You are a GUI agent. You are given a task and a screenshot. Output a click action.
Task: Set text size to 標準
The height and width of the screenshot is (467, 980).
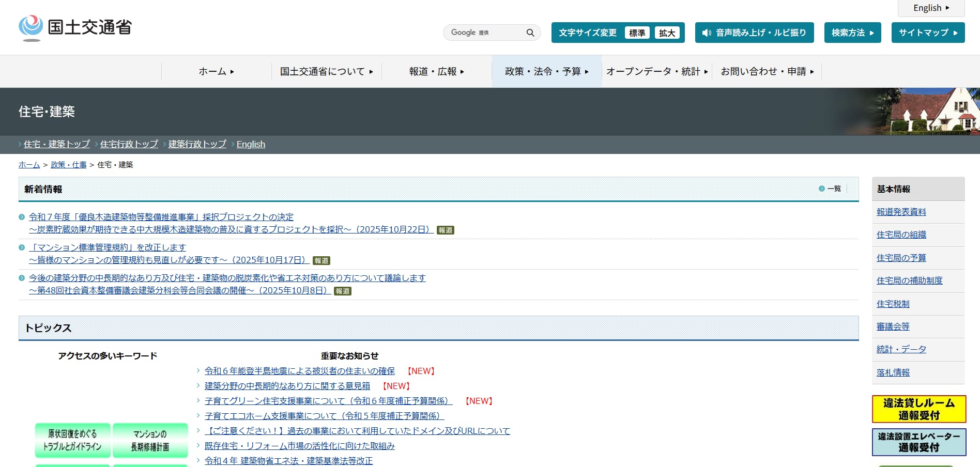[x=637, y=33]
